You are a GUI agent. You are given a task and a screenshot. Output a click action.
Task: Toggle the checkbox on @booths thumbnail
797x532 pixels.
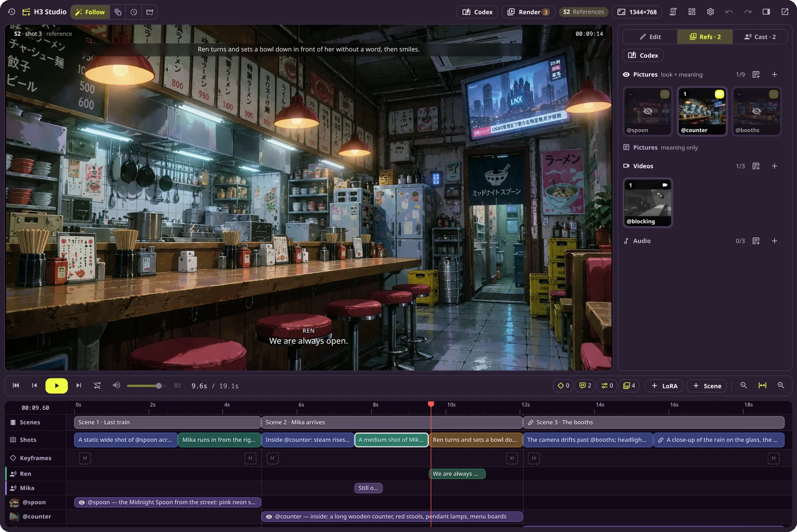point(773,94)
